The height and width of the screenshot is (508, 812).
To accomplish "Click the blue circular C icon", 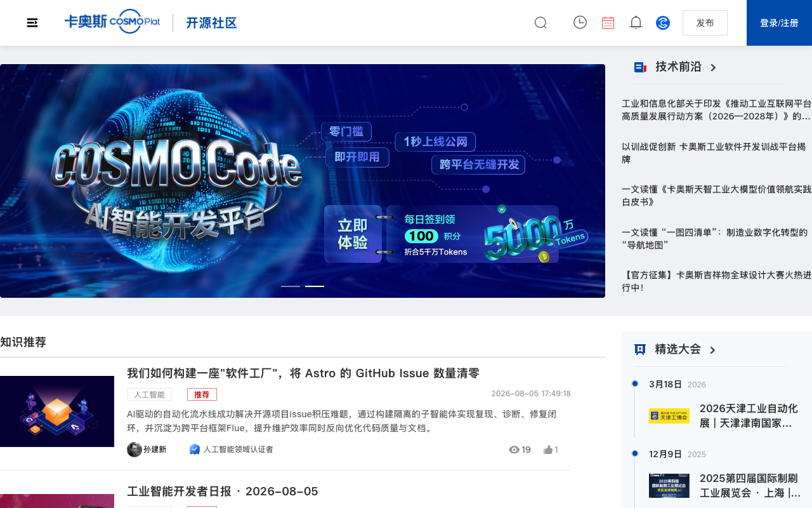I will [x=663, y=23].
